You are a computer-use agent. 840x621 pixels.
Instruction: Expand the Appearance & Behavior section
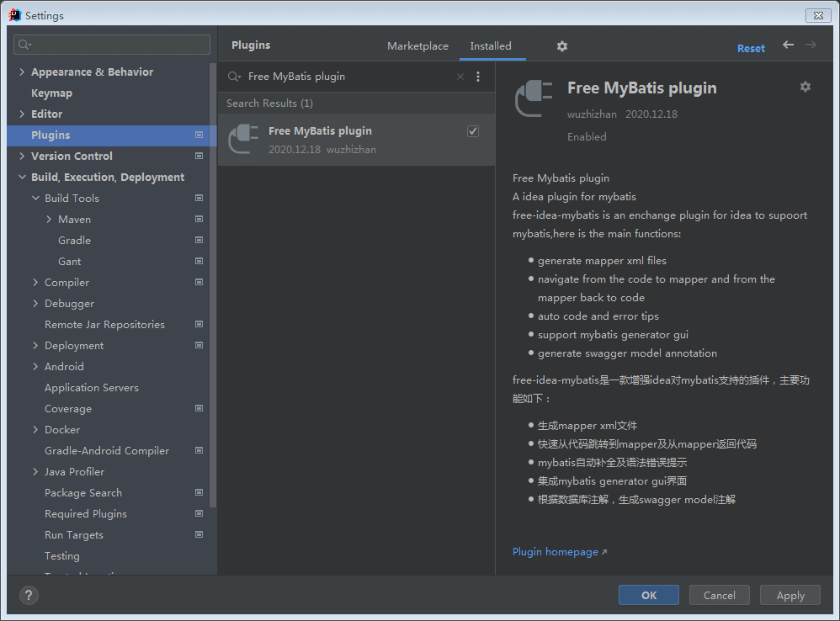22,72
